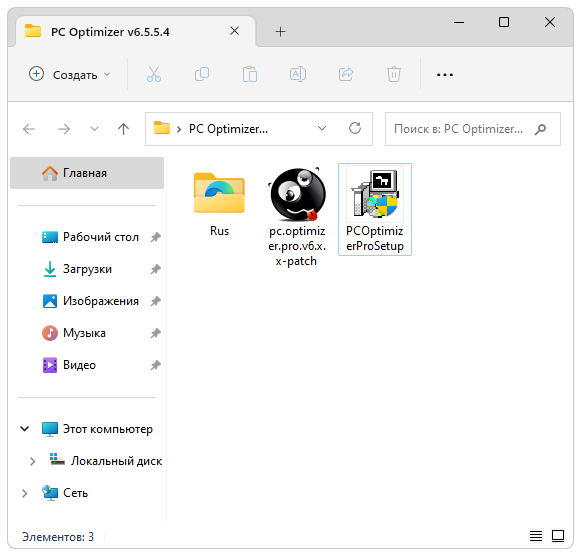
Task: Select Локальный диск in navigation pane
Action: coord(106,461)
